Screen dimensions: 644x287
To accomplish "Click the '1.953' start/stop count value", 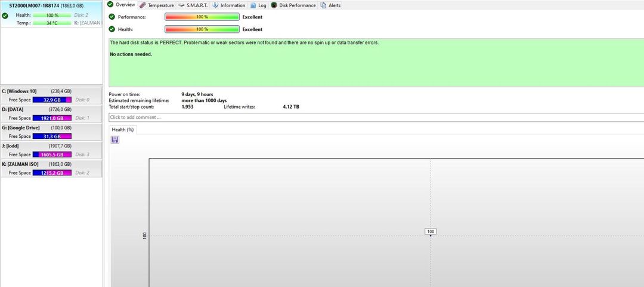I will tap(187, 107).
